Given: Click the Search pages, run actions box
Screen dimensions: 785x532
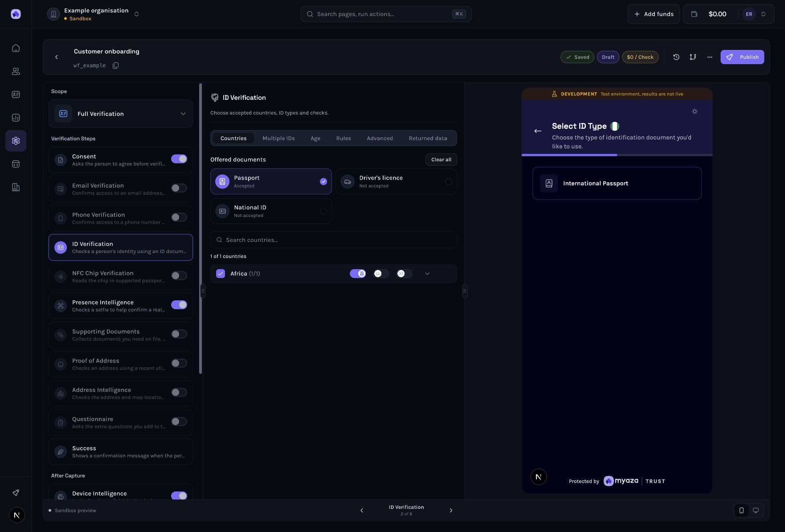Looking at the screenshot, I should (x=386, y=14).
